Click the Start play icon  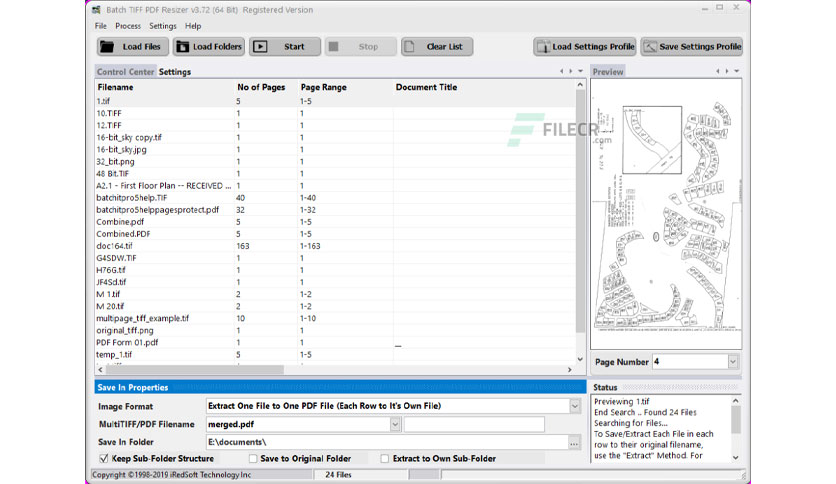click(x=260, y=47)
